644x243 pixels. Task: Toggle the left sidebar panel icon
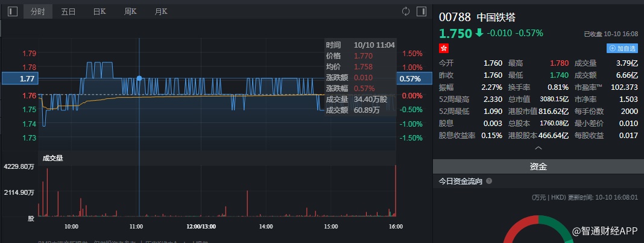pos(13,11)
